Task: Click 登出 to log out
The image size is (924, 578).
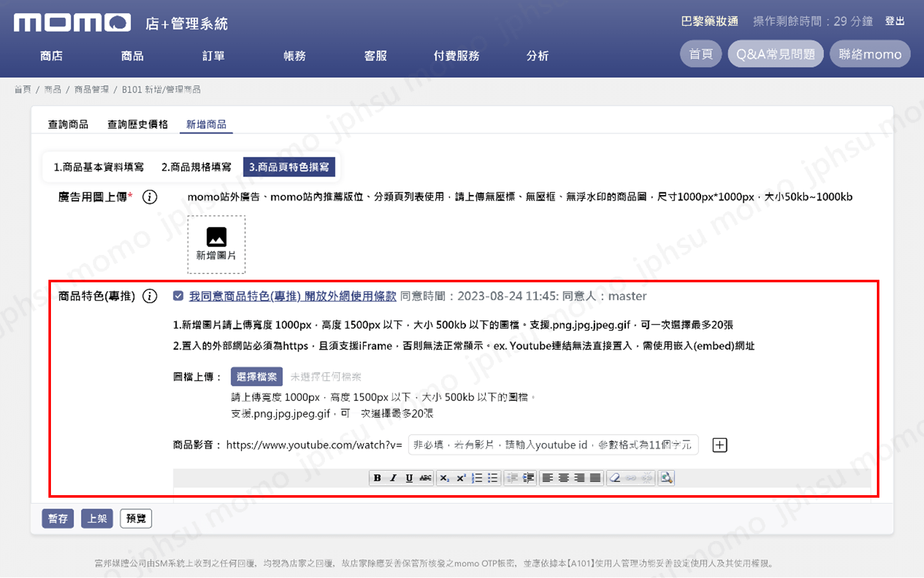Action: (x=895, y=21)
